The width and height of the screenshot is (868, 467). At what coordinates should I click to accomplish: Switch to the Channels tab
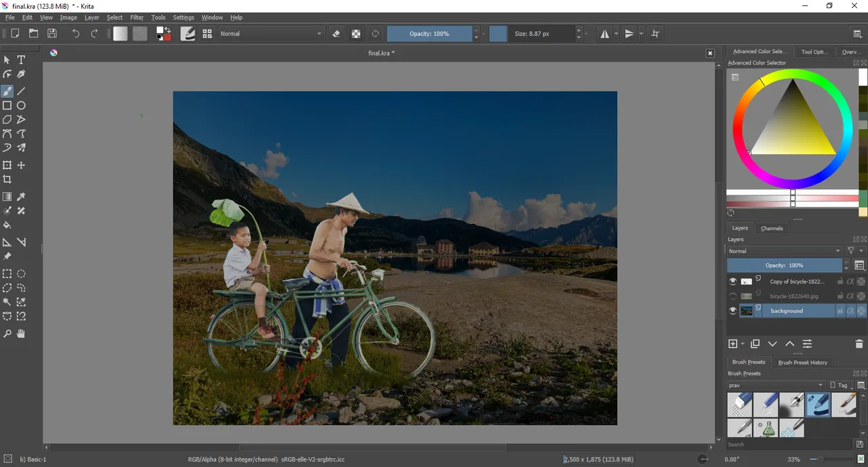(x=772, y=228)
